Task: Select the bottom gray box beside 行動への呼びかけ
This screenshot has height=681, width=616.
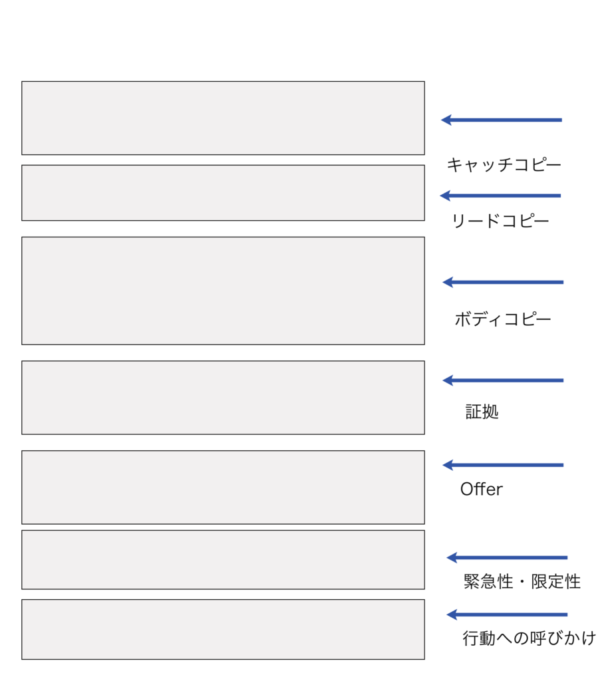Action: [224, 630]
